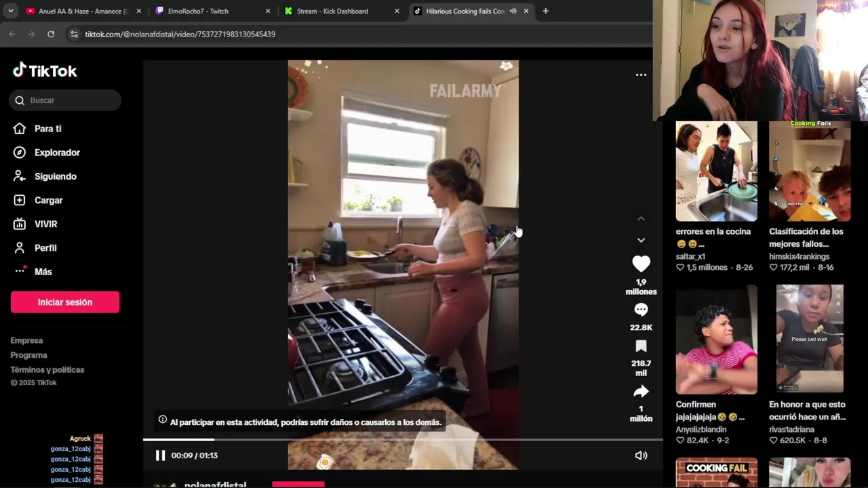Open the saltar_x1 author link
This screenshot has height=488, width=868.
point(690,257)
